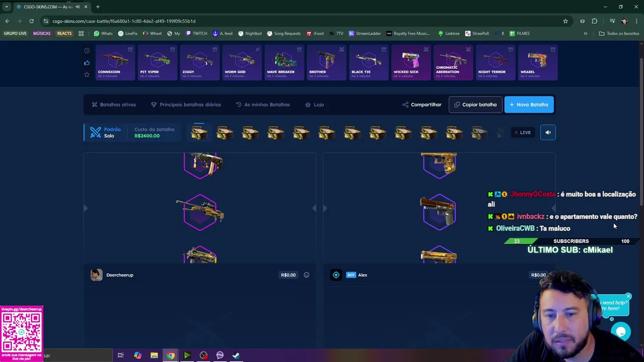Open the Song Requests bookmark

tap(284, 34)
